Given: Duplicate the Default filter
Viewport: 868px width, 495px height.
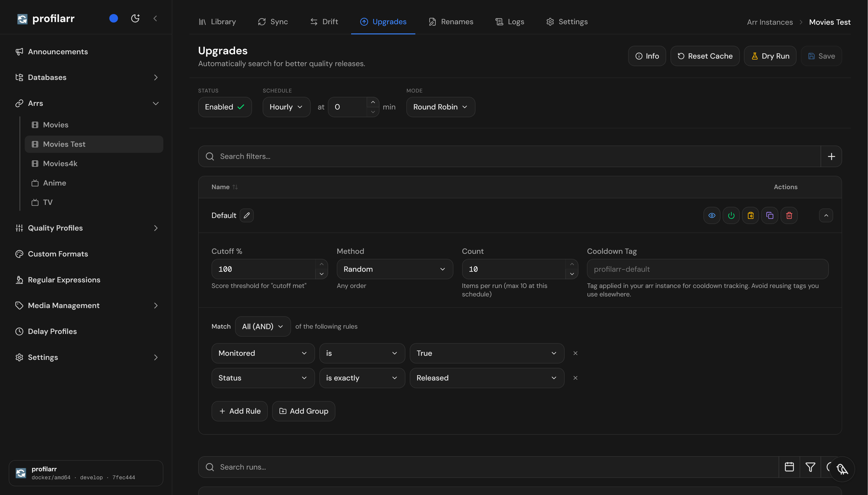Looking at the screenshot, I should [x=770, y=216].
